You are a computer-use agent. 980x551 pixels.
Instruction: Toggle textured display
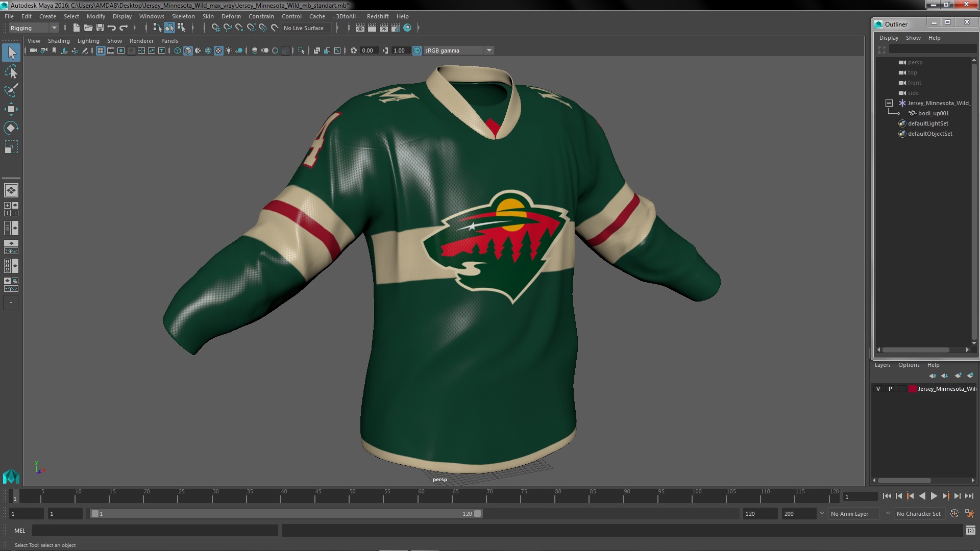click(x=218, y=51)
